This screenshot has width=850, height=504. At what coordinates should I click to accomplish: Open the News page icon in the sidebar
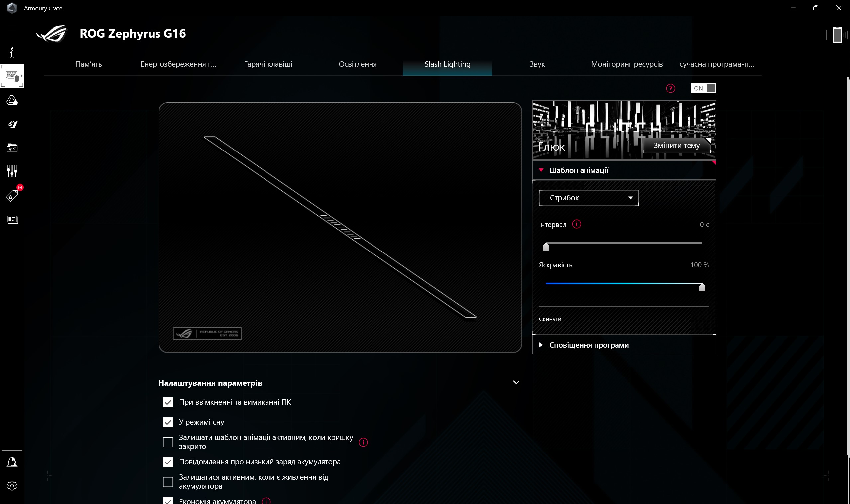[12, 219]
